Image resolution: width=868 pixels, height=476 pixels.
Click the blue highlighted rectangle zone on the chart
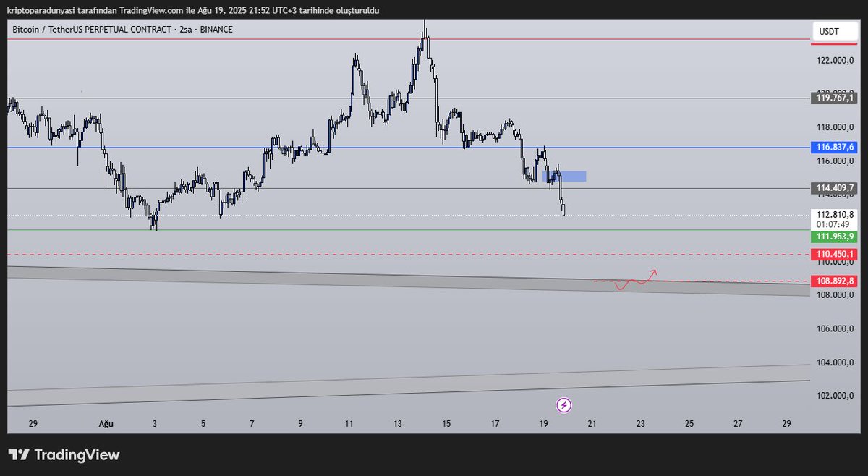click(x=564, y=176)
